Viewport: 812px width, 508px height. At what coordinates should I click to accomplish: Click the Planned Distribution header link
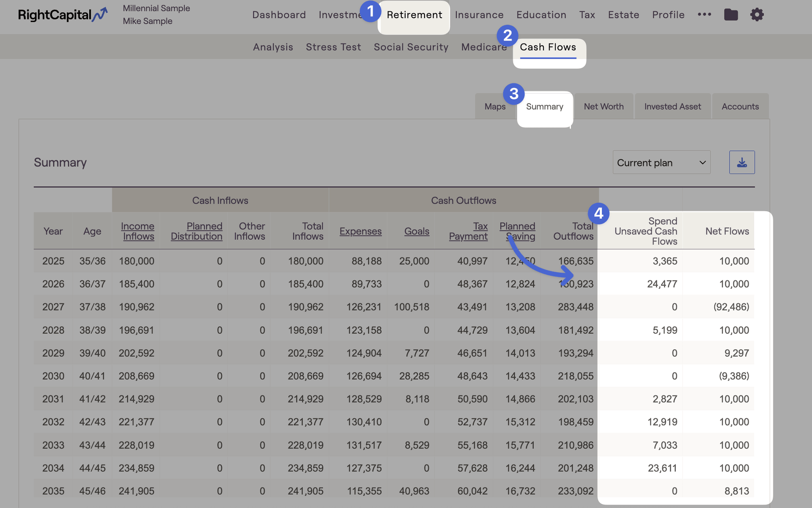(x=197, y=231)
